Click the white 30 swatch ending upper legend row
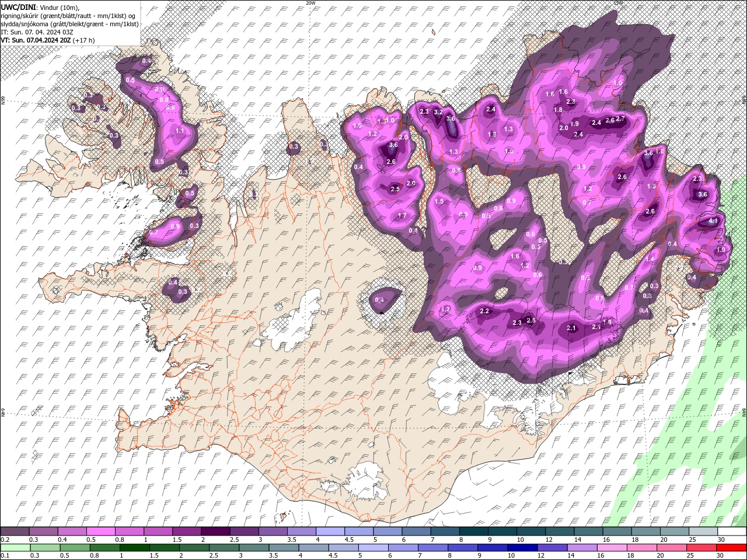Viewport: 747px width, 560px height. pyautogui.click(x=732, y=531)
